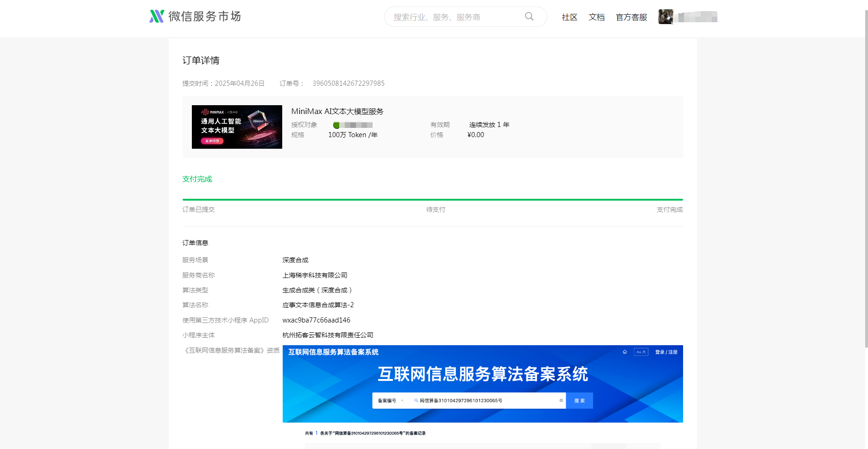Viewport: 868px width, 449px height.
Task: Click the clear icon in the filing number field
Action: pos(561,400)
